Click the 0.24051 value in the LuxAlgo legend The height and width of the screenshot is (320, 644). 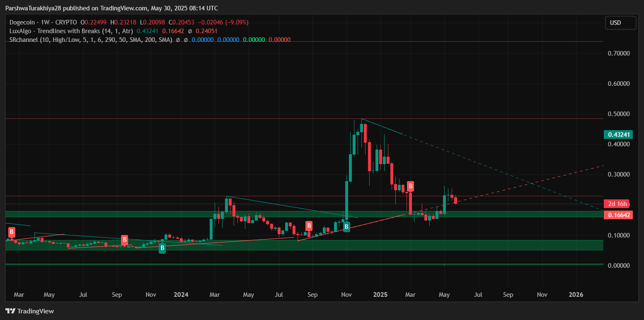[206, 31]
